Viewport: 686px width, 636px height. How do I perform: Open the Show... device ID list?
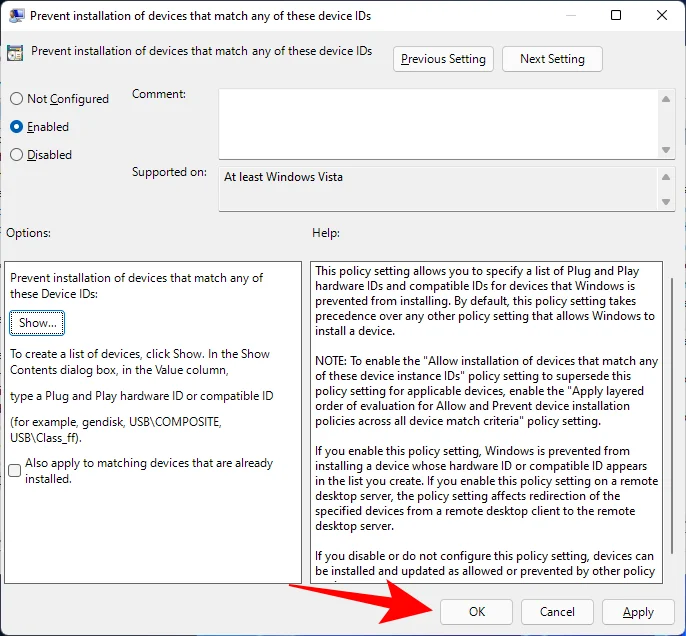coord(38,323)
